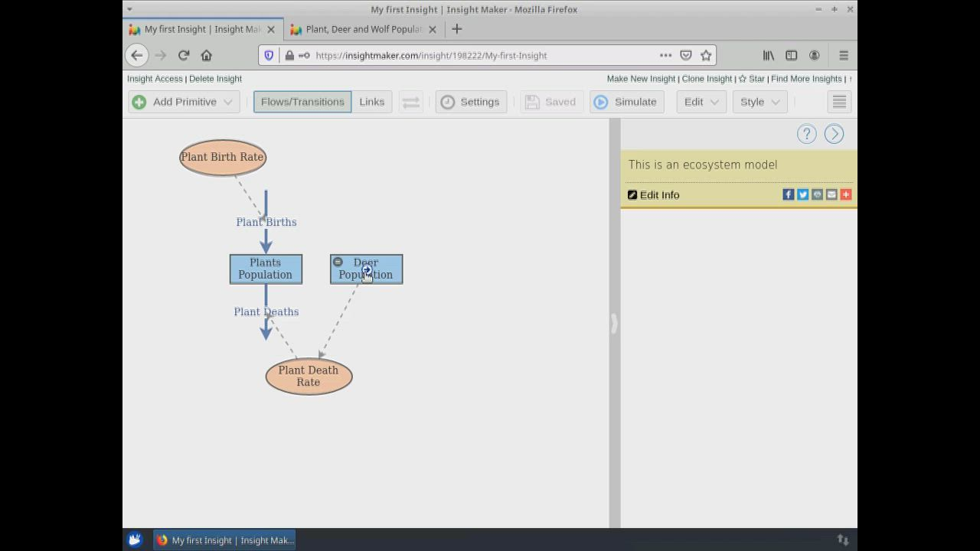Click the ecosystem model description text
This screenshot has height=551, width=980.
click(x=703, y=165)
